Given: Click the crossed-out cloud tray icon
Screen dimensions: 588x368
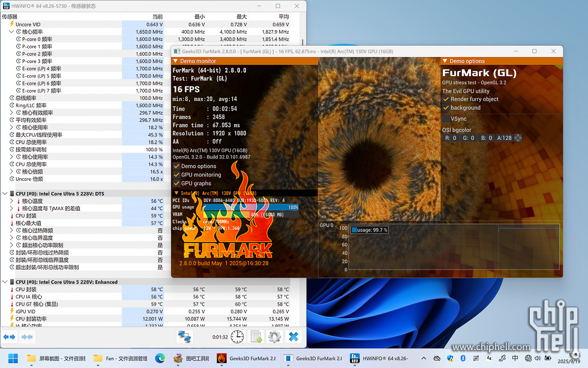Looking at the screenshot, I should pos(437,358).
